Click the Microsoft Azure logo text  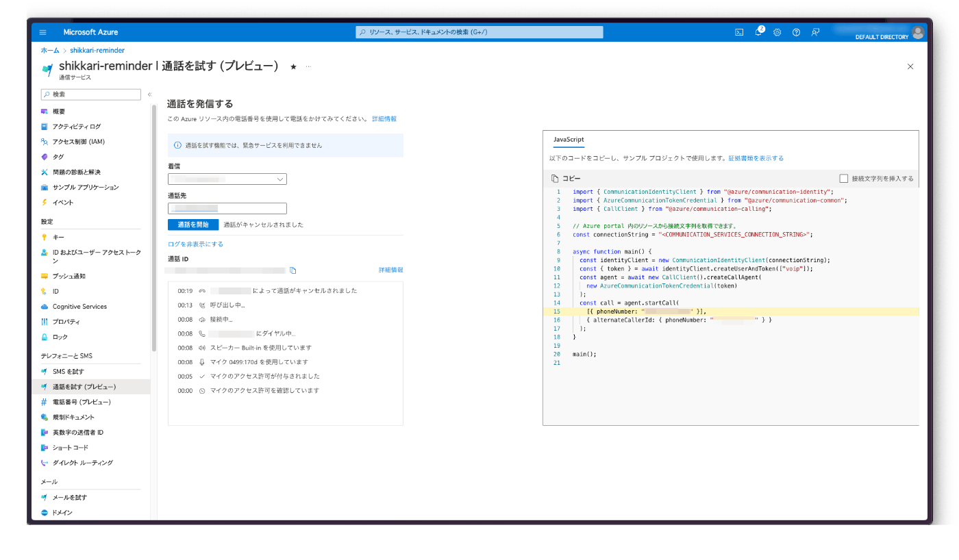tap(90, 32)
